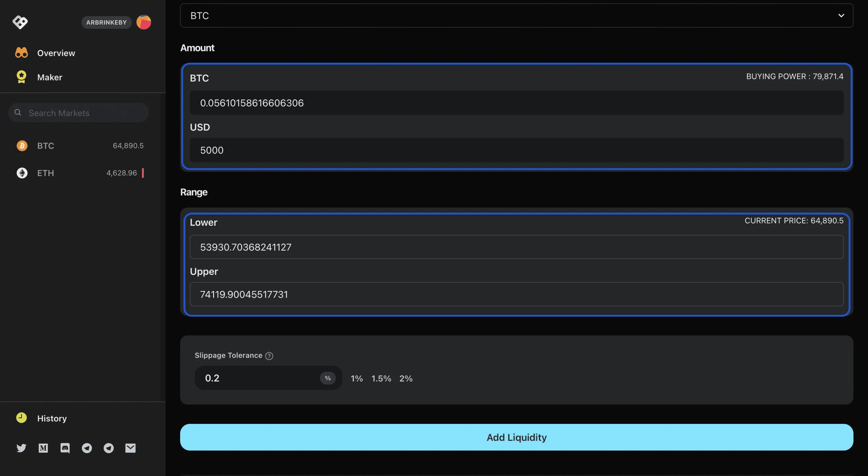Set slippage tolerance to 2%
Screen dimensions: 868x476
(406, 378)
